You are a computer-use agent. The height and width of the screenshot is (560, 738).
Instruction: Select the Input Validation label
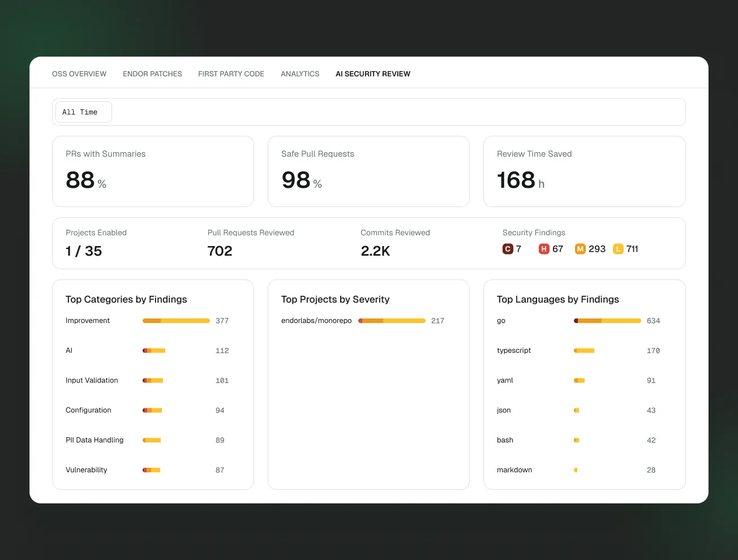(92, 381)
